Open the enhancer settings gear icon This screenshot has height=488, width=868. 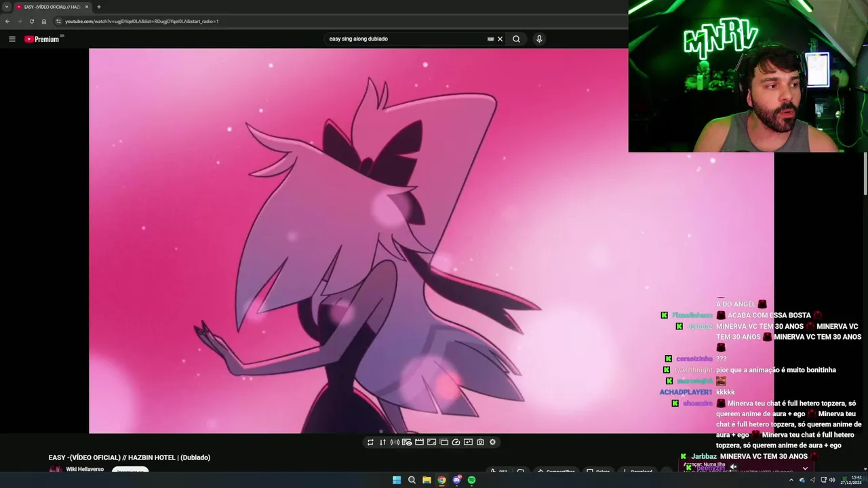492,442
